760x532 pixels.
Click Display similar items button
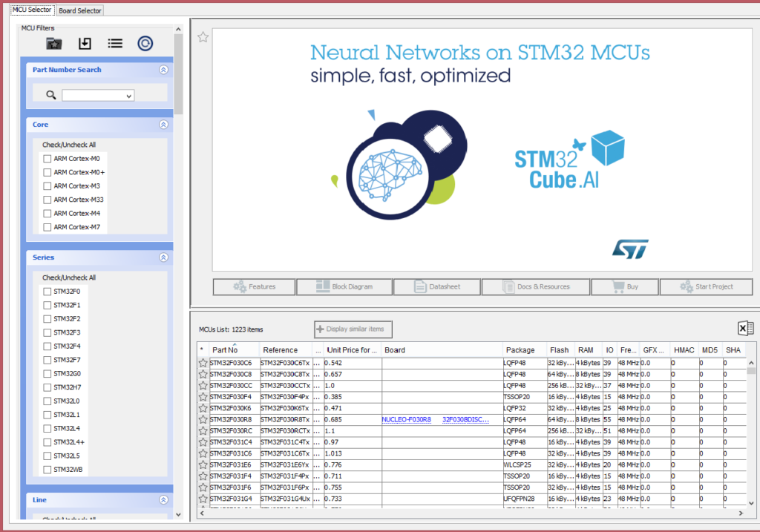(x=353, y=329)
